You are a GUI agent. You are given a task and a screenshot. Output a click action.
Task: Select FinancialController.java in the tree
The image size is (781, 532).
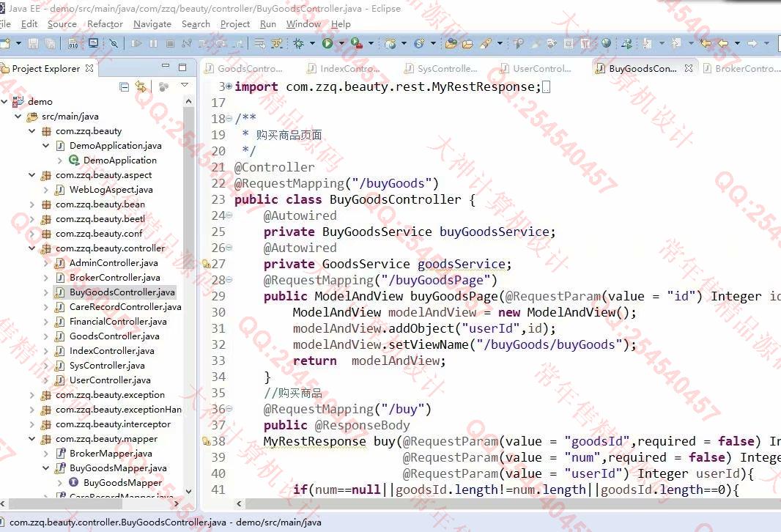click(x=118, y=322)
